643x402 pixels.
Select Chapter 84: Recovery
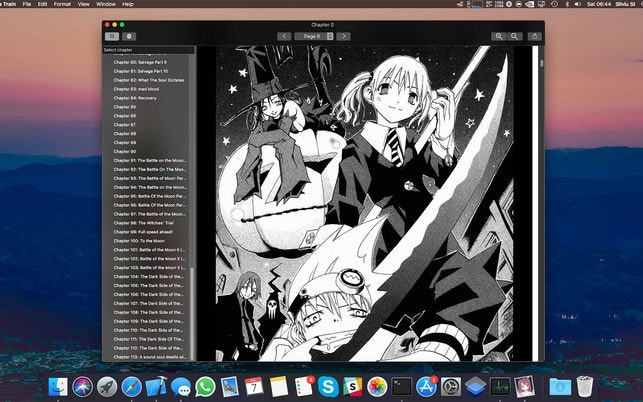click(x=135, y=98)
